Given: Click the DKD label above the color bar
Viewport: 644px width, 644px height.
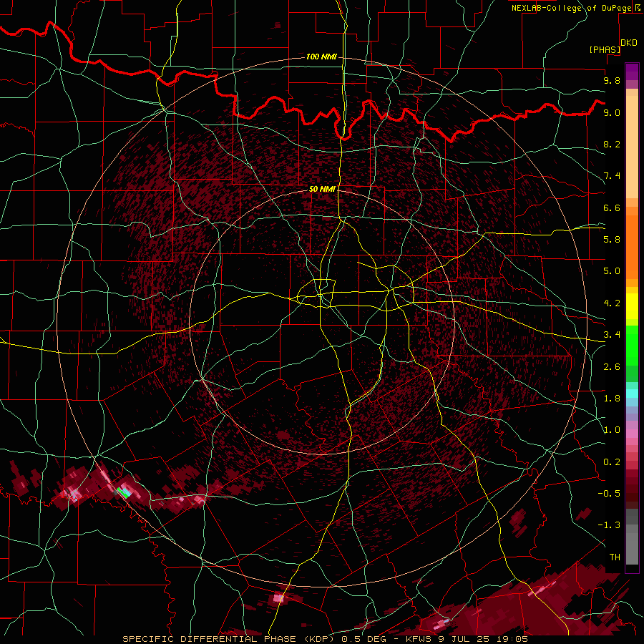Looking at the screenshot, I should (629, 43).
